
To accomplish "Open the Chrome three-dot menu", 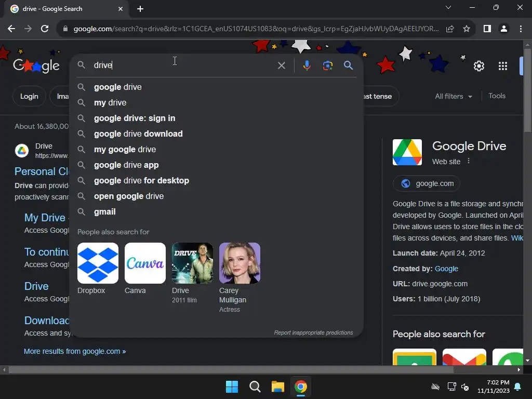I will click(x=521, y=29).
